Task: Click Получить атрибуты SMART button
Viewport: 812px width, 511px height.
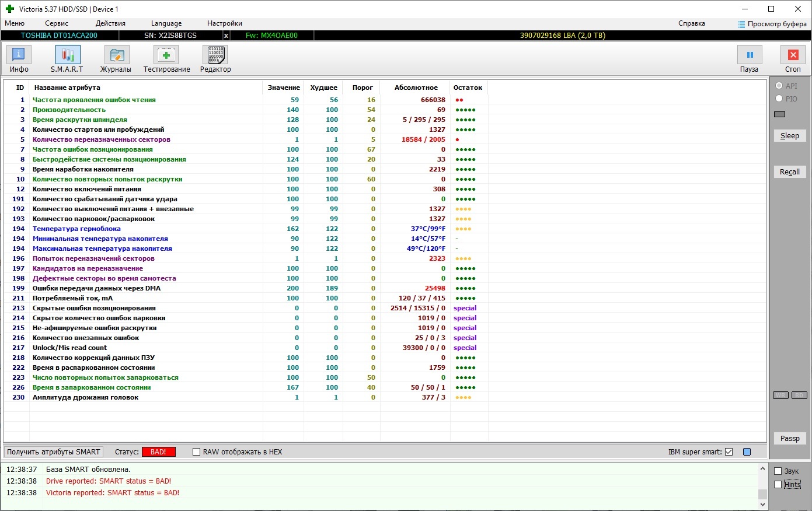Action: point(54,452)
